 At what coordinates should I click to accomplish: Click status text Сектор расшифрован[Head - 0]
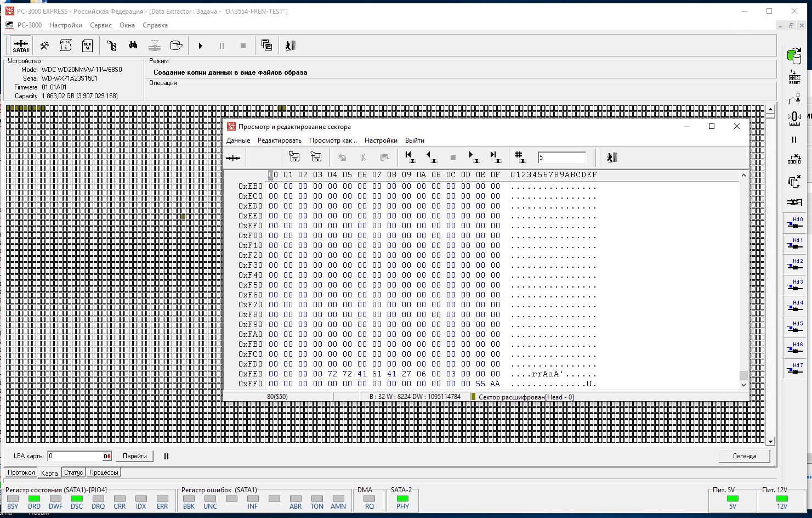pyautogui.click(x=526, y=397)
